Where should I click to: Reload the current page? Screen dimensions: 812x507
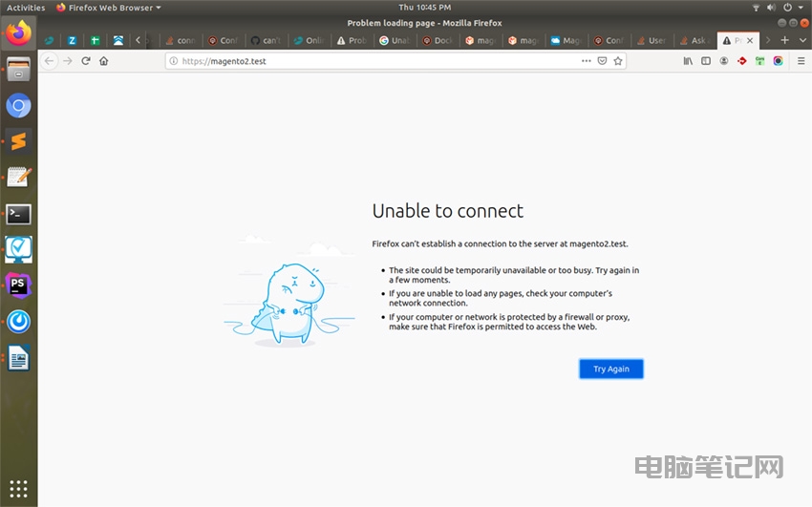[86, 61]
